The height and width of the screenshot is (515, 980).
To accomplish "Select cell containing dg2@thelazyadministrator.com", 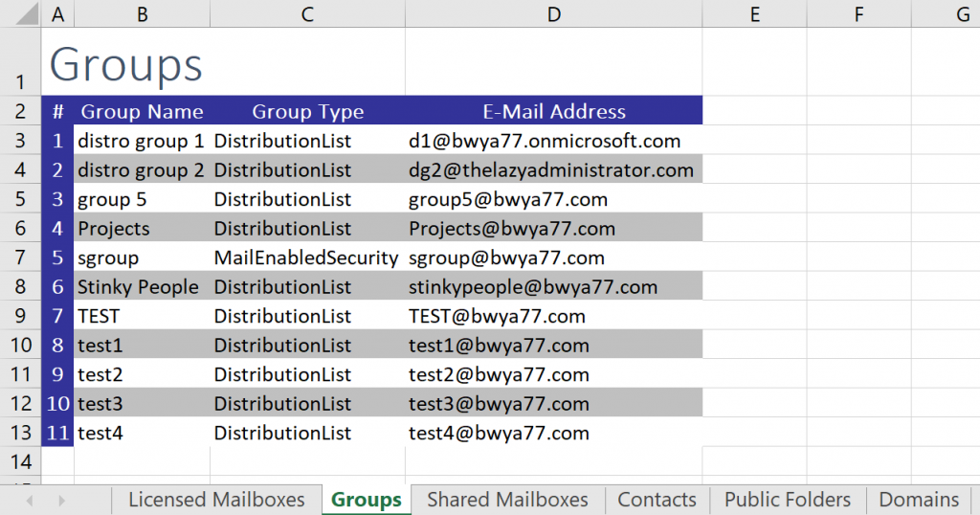I will tap(554, 169).
